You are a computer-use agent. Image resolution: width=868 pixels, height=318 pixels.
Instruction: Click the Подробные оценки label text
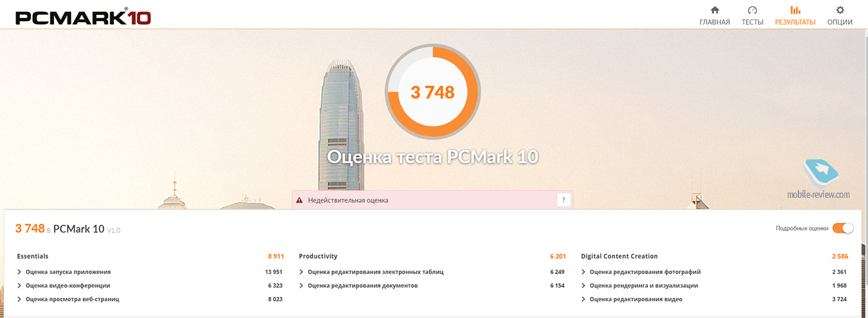[x=802, y=228]
